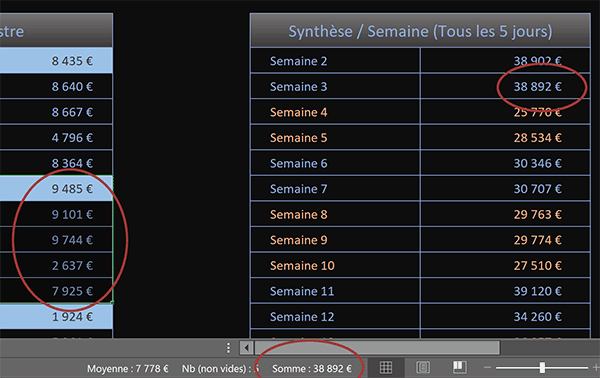Screen dimensions: 600x378
Task: Click the zoom slider handle
Action: (542, 368)
